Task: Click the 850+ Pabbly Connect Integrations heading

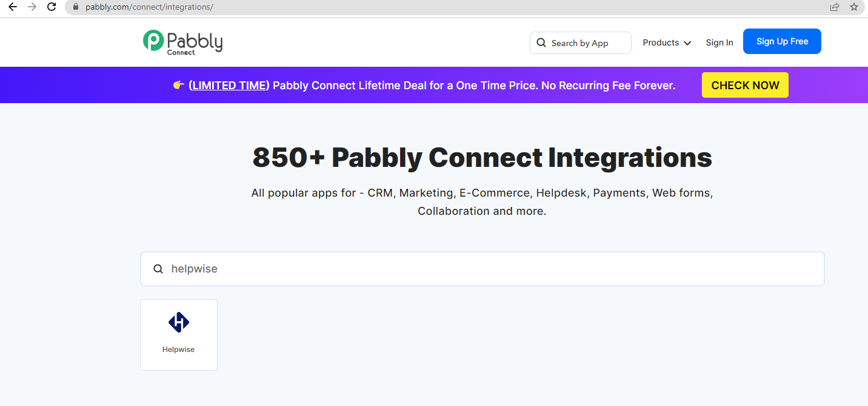Action: tap(482, 157)
